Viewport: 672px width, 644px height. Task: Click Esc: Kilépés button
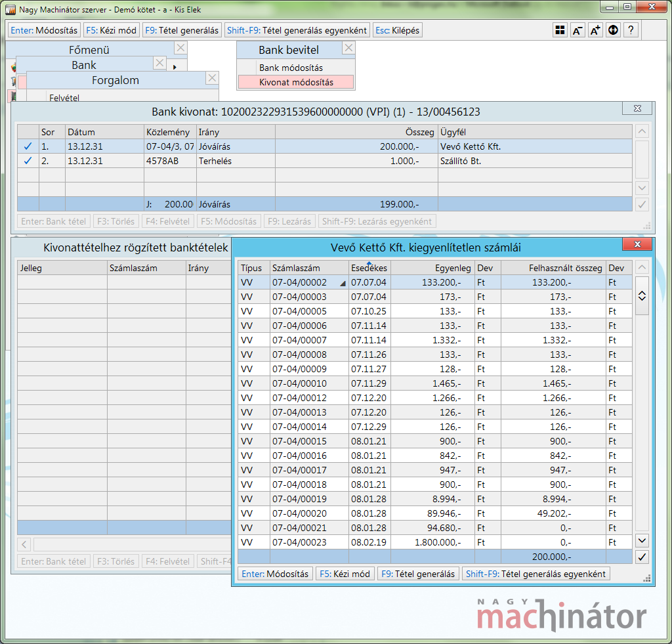396,30
